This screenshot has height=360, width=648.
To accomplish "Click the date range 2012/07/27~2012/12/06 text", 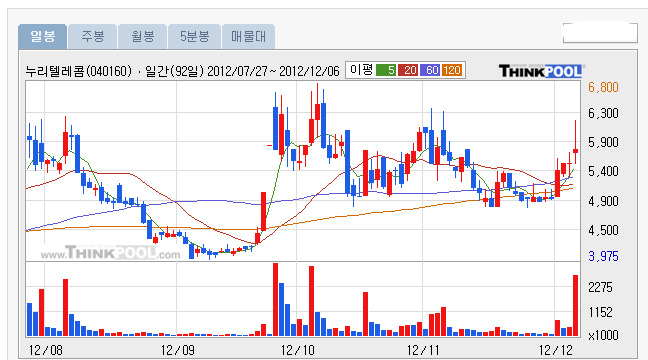I will tap(273, 72).
